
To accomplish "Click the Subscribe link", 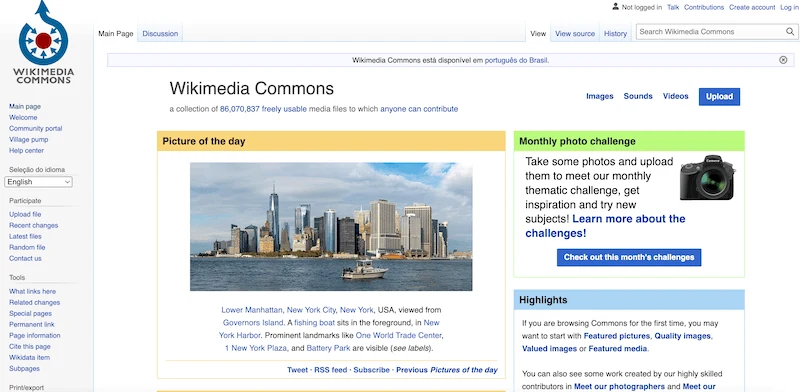I will tap(371, 370).
